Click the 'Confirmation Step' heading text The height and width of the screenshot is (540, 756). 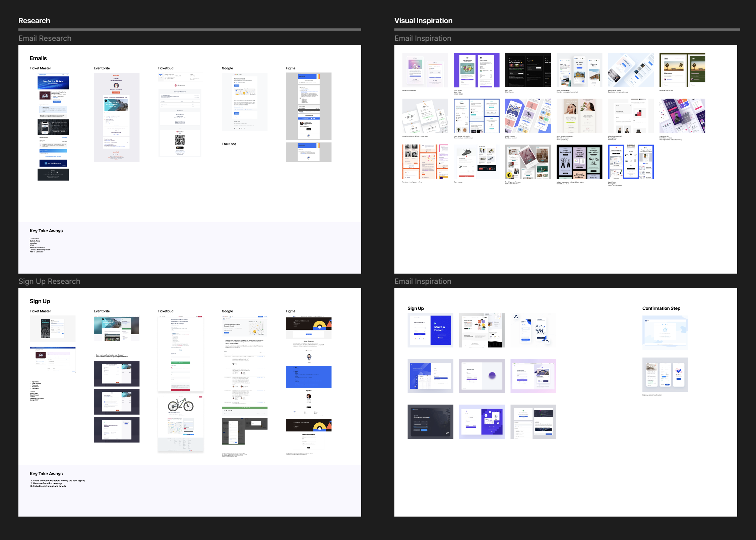pyautogui.click(x=661, y=308)
